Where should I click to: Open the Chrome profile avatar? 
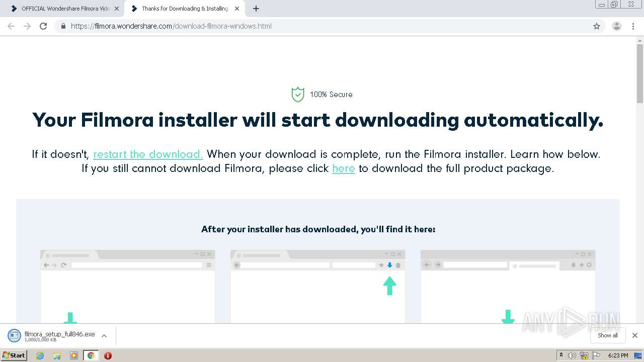pyautogui.click(x=616, y=26)
